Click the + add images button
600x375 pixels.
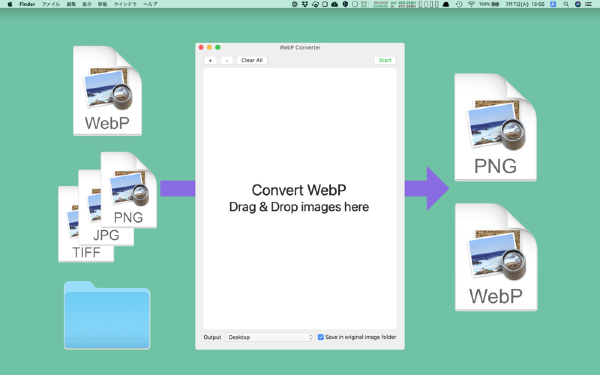210,60
